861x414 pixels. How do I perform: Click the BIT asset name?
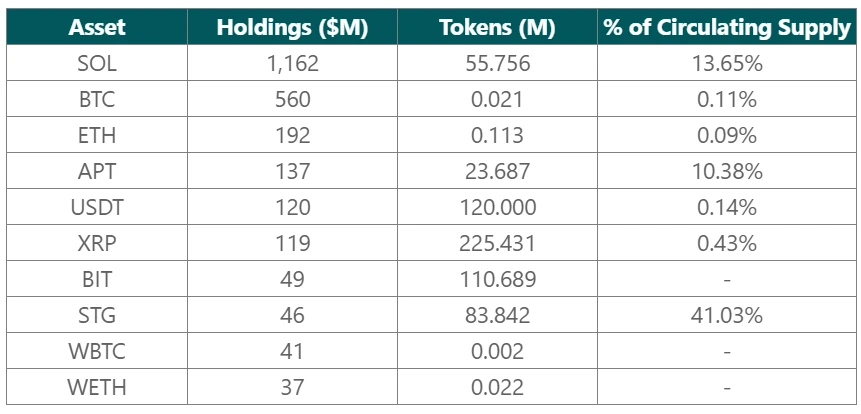click(x=96, y=279)
